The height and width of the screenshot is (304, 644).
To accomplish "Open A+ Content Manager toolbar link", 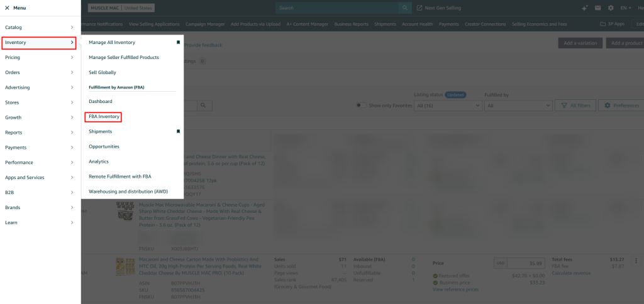I will tap(307, 24).
